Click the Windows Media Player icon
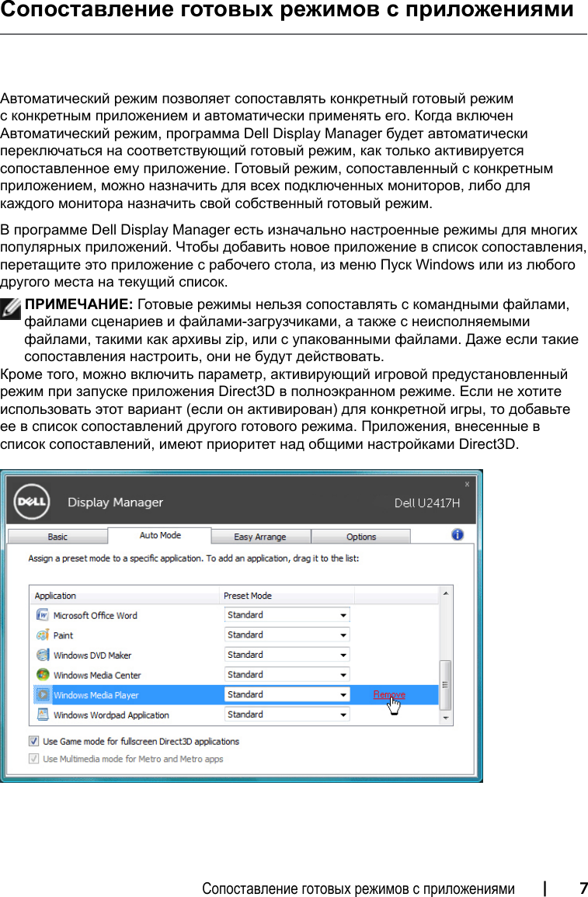 tap(42, 695)
